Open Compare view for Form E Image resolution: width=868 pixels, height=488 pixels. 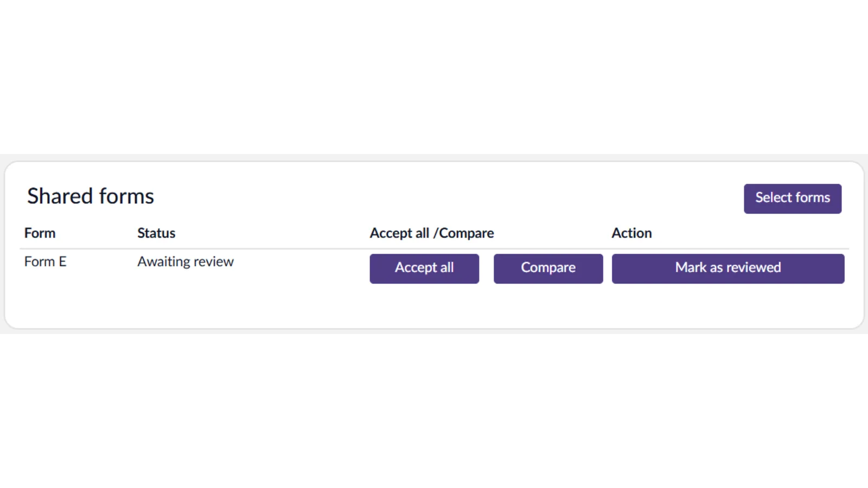coord(548,268)
